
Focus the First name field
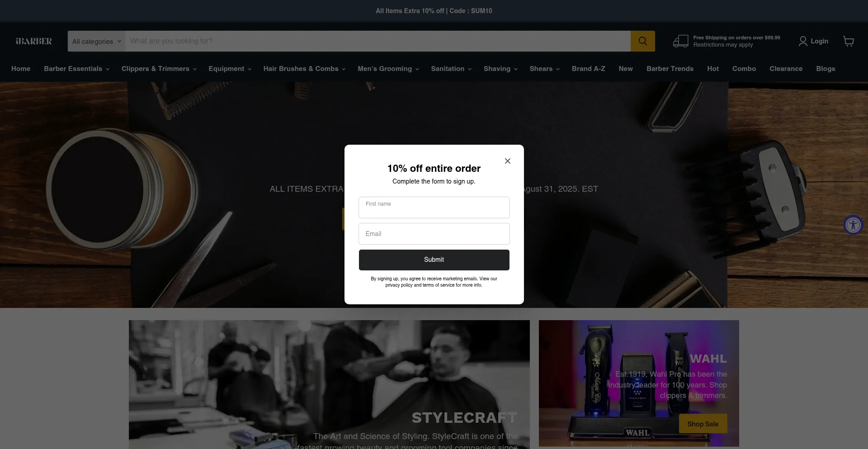[x=434, y=208]
